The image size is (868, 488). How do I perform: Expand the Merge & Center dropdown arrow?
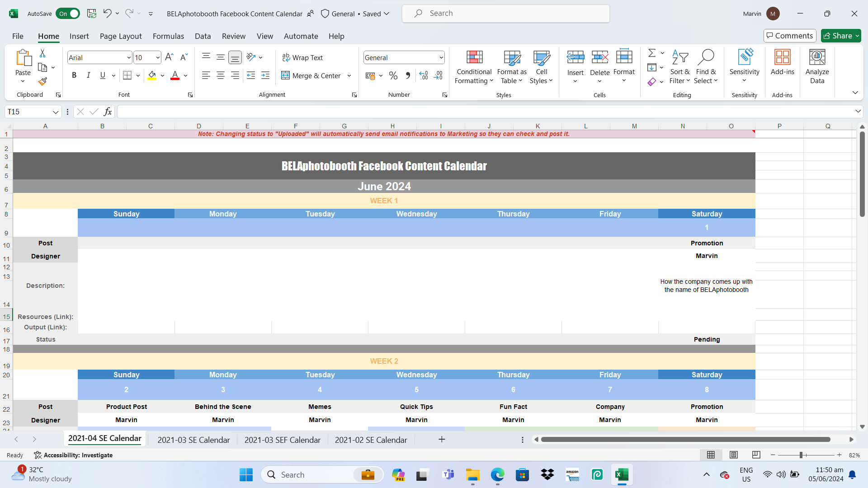click(349, 75)
